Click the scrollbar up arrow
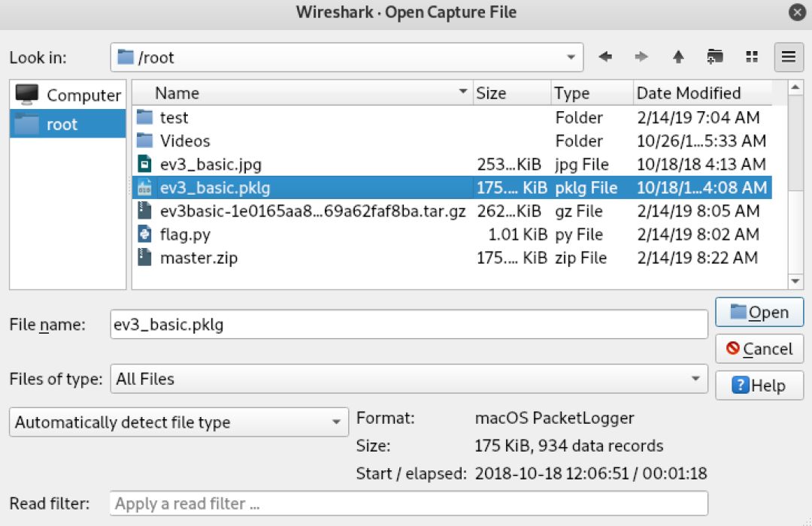The image size is (812, 526). [795, 87]
